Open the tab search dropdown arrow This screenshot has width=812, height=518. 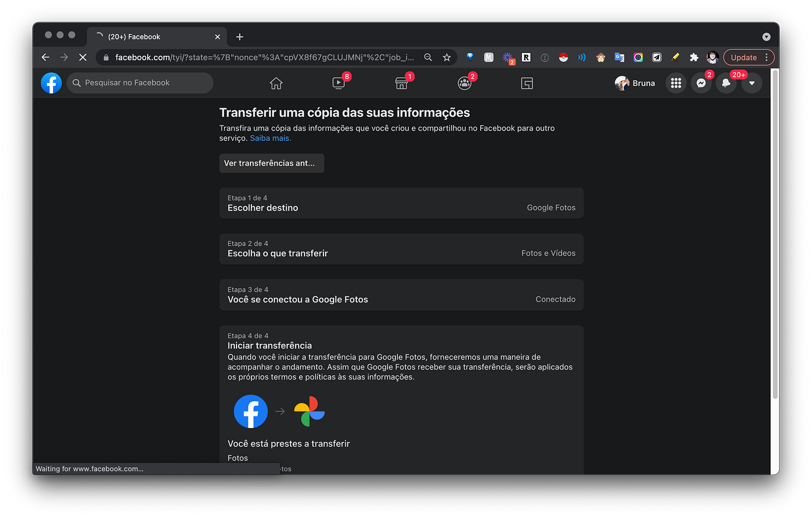point(766,37)
